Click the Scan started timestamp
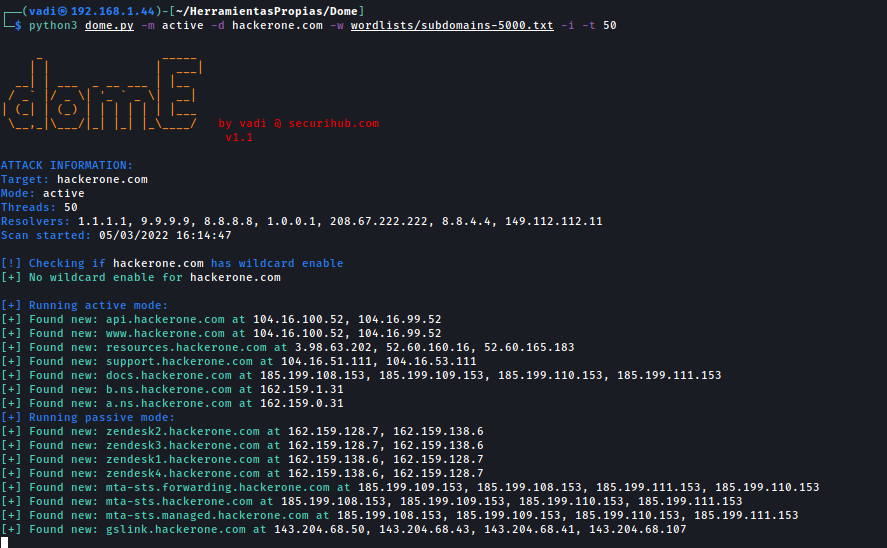 165,235
